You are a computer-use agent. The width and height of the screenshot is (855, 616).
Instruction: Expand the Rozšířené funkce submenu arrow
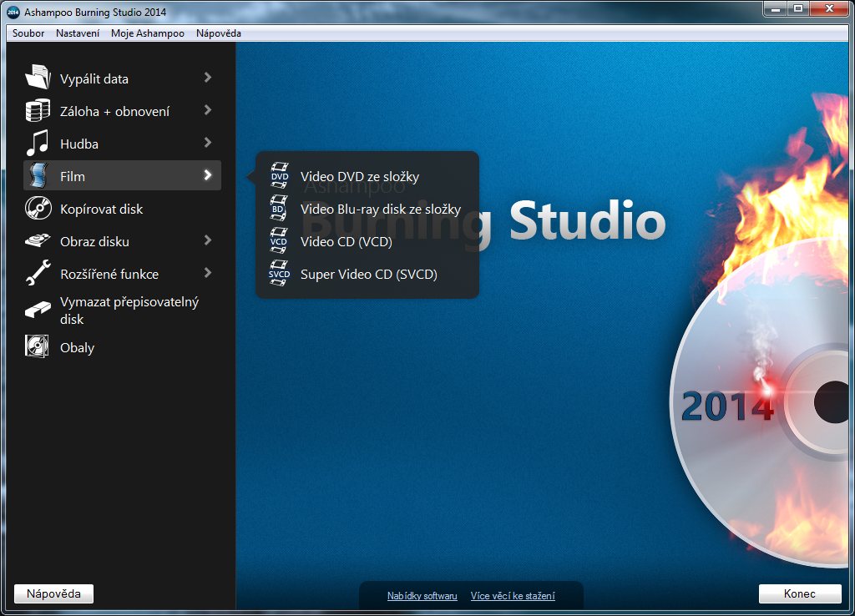tap(208, 273)
